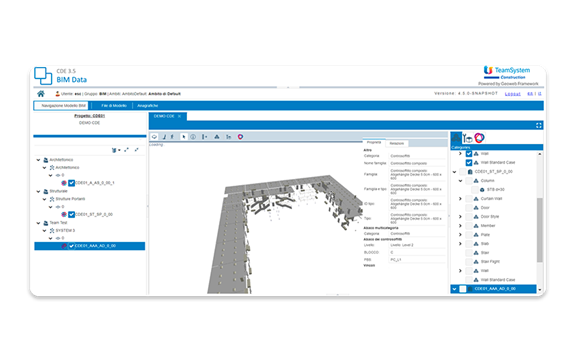Collapse the Architettonico root node

pos(38,160)
